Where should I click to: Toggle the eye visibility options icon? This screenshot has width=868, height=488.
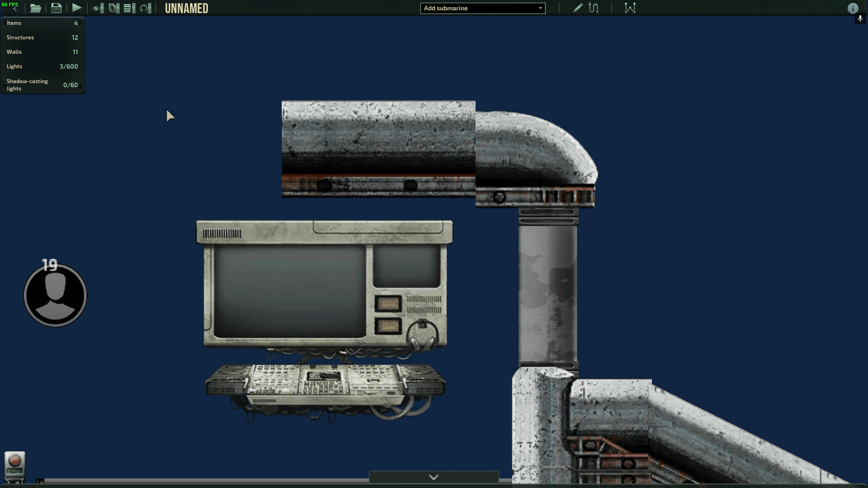tap(97, 8)
